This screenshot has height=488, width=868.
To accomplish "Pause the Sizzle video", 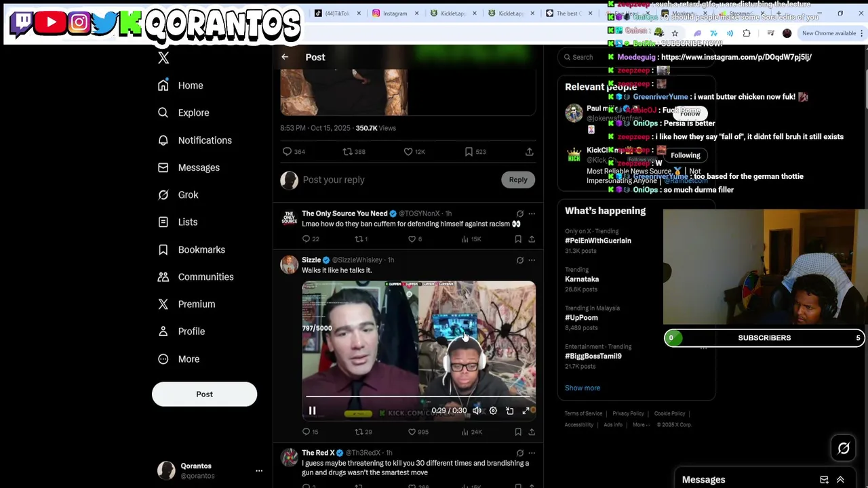I will (312, 411).
